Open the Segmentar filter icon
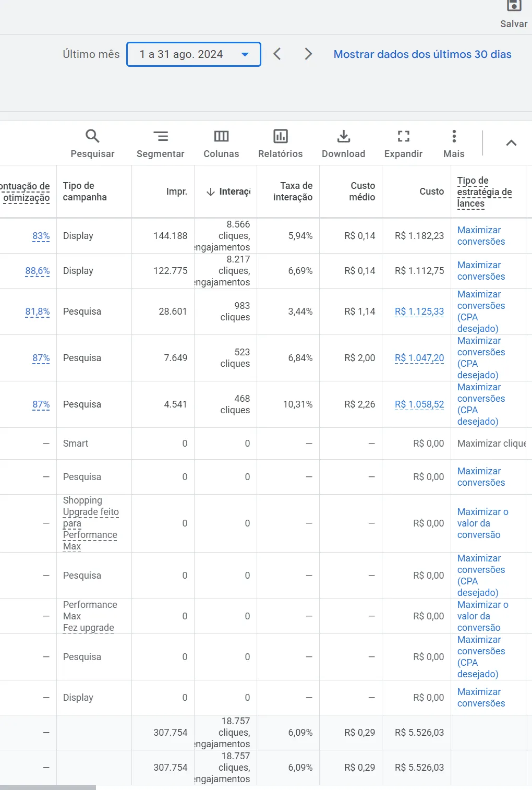 click(x=160, y=137)
